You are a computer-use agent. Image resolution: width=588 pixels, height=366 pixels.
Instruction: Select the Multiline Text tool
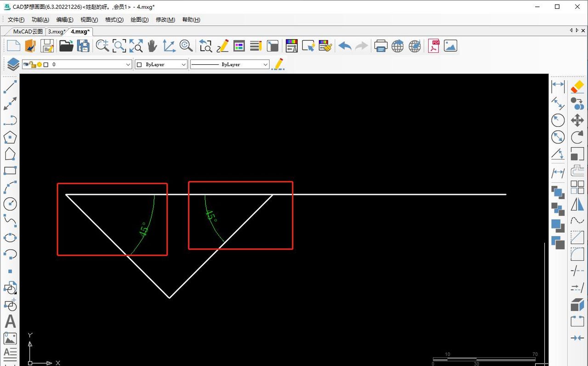10,355
